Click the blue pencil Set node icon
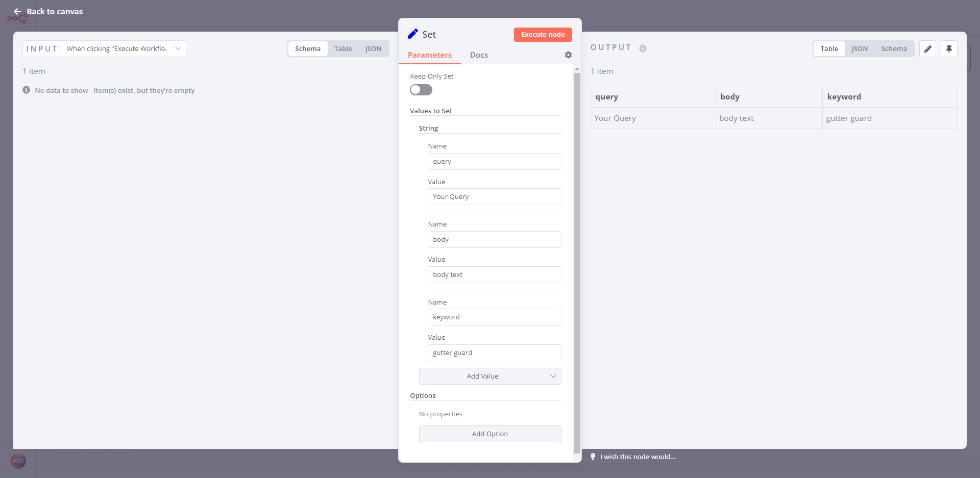The image size is (980, 478). 413,34
